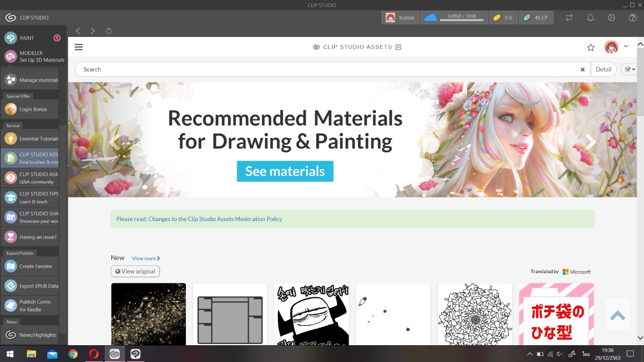Open the 45 CP Clippy points balance
The image size is (644, 362).
pos(536,18)
